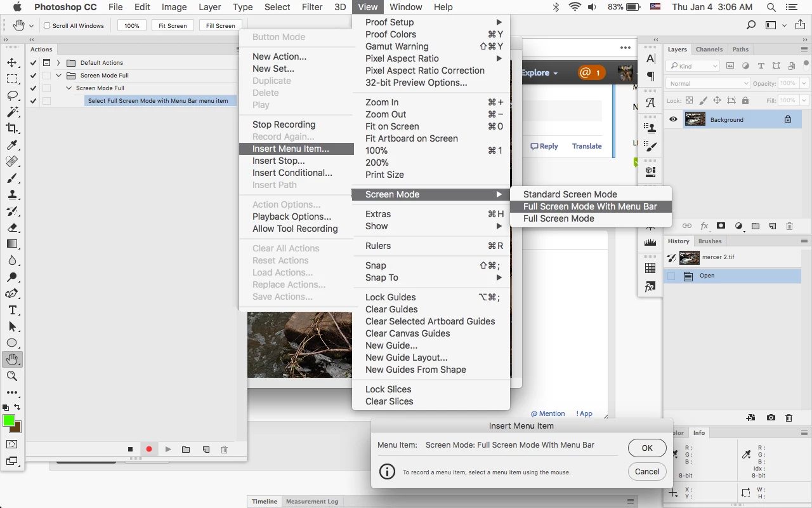812x508 pixels.
Task: Open the History panel options menu
Action: 804,241
